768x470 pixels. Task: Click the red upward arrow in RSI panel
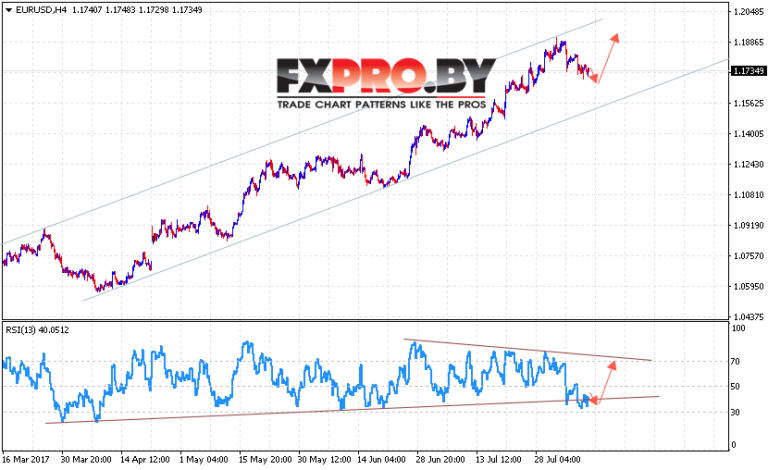[606, 382]
